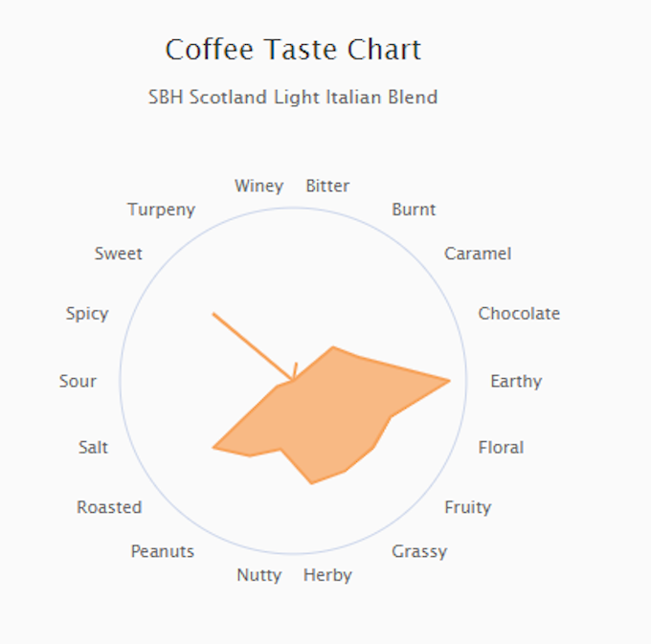Image resolution: width=651 pixels, height=644 pixels.
Task: Click the Burnt category label
Action: (x=414, y=210)
